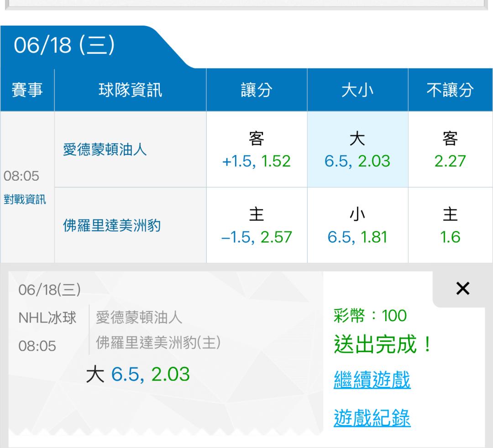The image size is (493, 448).
Task: Click team name 佛羅里達美洲豹
Action: tap(112, 225)
